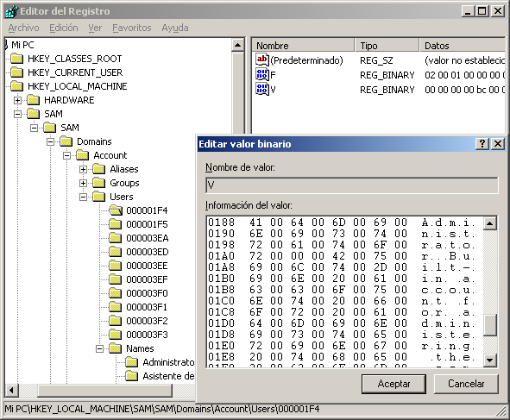
Task: Click the hex data scroll down arrow
Action: click(x=490, y=360)
